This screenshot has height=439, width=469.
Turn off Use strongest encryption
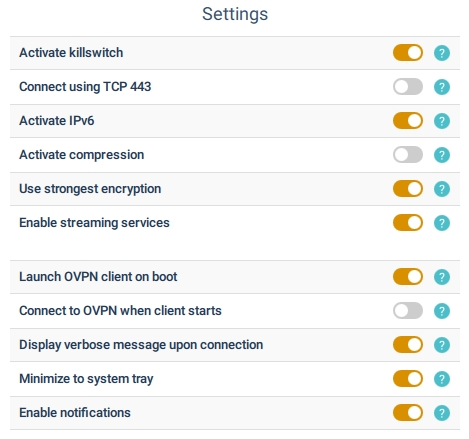(x=408, y=189)
